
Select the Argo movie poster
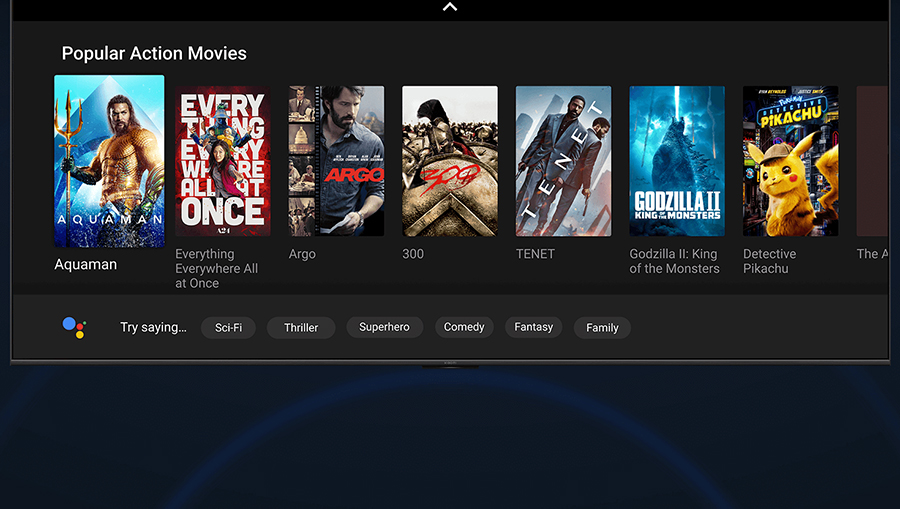coord(336,161)
